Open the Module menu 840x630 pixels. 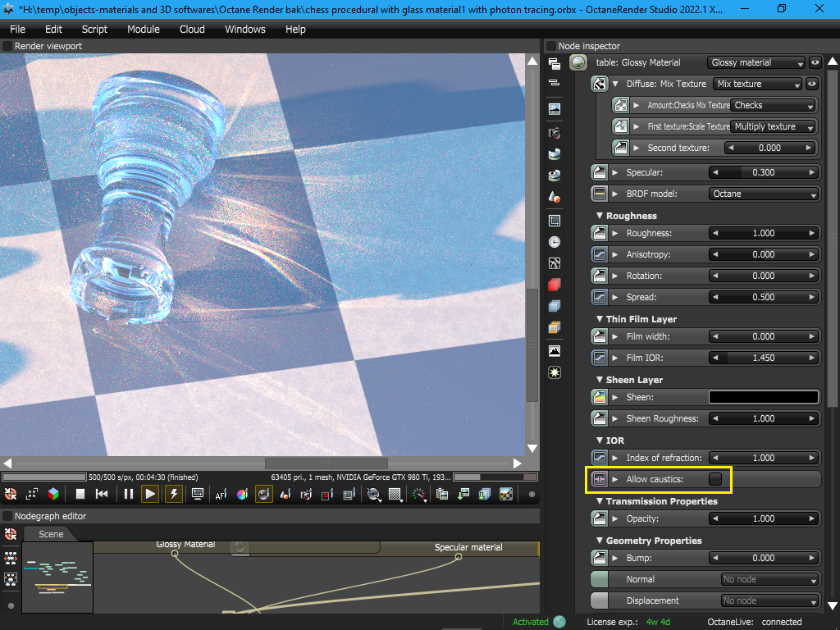pos(143,30)
